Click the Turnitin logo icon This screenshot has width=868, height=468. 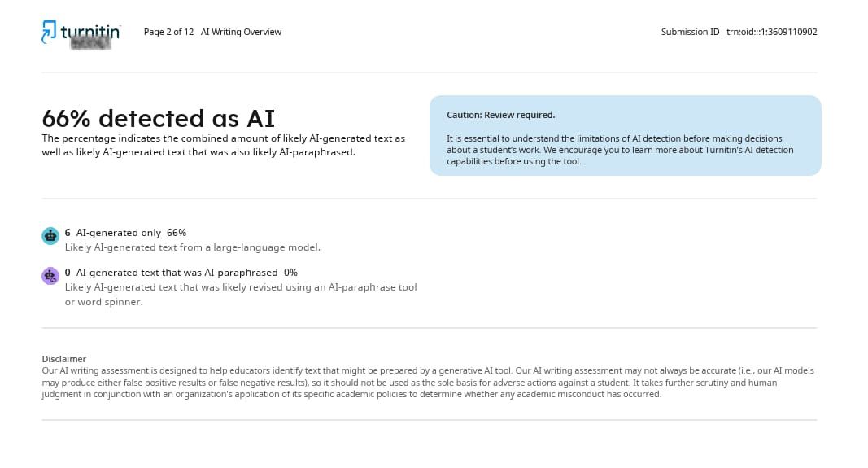click(49, 32)
